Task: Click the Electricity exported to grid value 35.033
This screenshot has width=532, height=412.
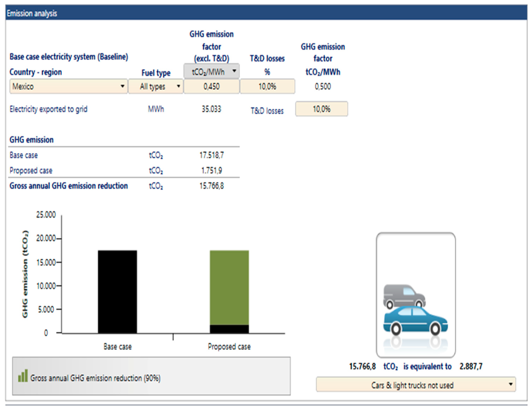Action: click(x=211, y=109)
